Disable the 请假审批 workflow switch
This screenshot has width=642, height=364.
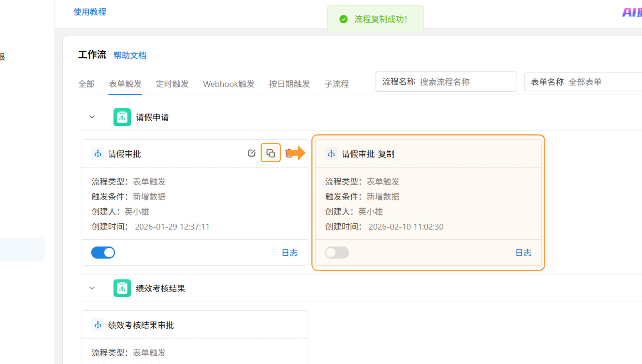(x=103, y=252)
